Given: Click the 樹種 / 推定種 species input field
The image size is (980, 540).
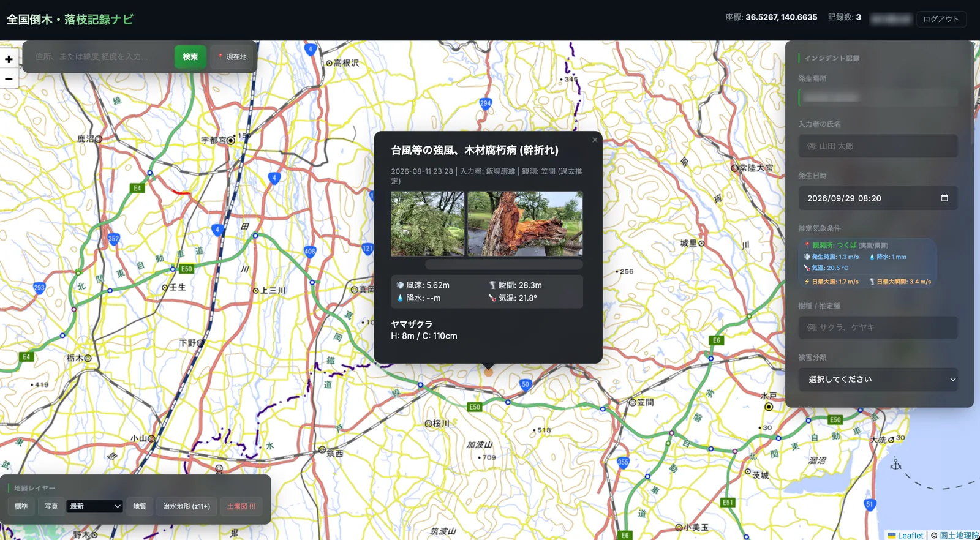Looking at the screenshot, I should pos(878,328).
